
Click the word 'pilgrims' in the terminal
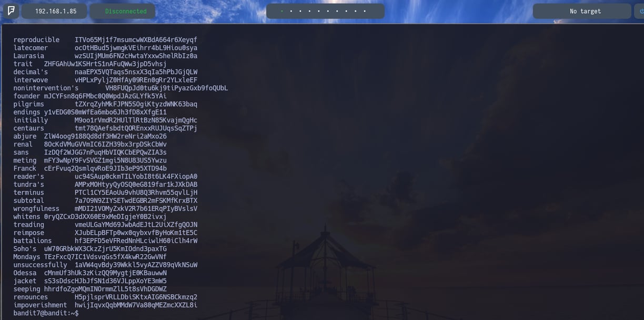pyautogui.click(x=29, y=104)
